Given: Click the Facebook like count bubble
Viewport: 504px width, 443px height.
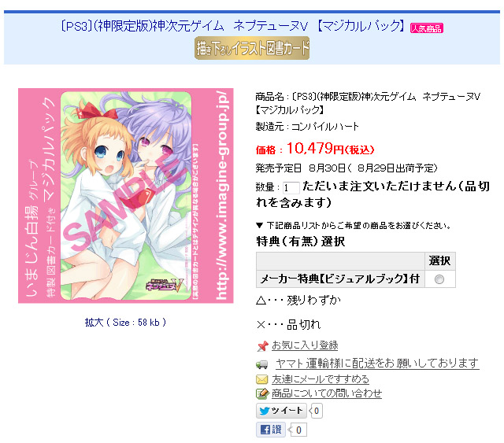Looking at the screenshot, I should (298, 430).
